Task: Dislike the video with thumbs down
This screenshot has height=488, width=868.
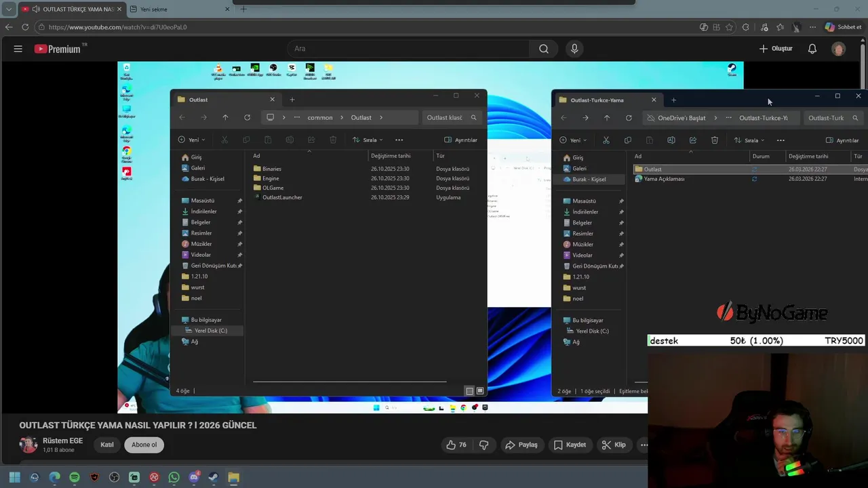Action: [484, 445]
